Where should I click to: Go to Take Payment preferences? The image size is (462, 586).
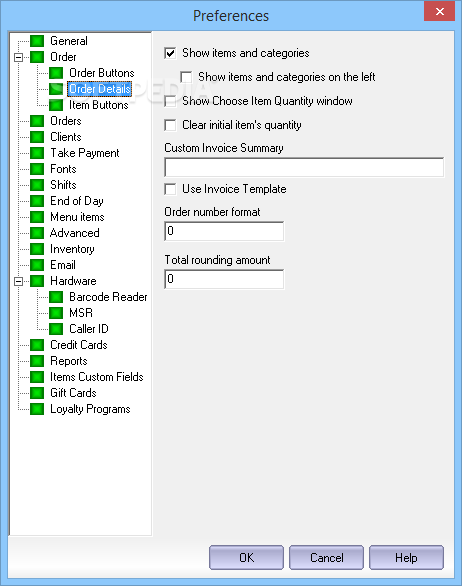coord(85,153)
